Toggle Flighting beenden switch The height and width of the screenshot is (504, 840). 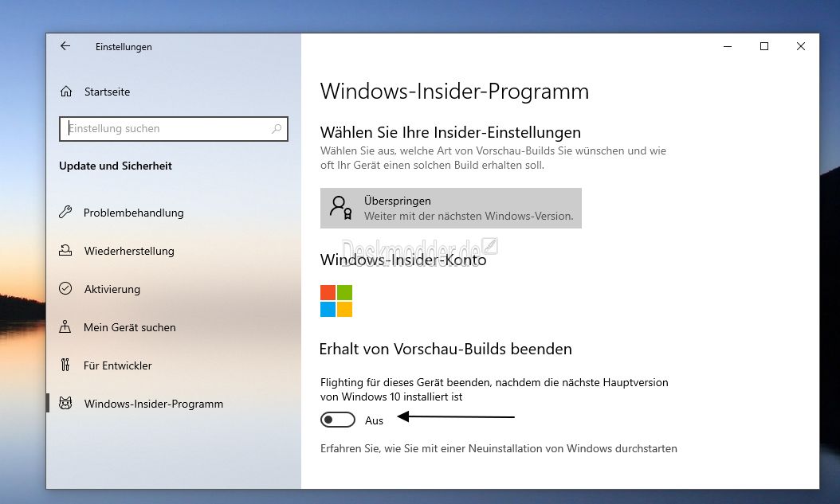(x=337, y=420)
